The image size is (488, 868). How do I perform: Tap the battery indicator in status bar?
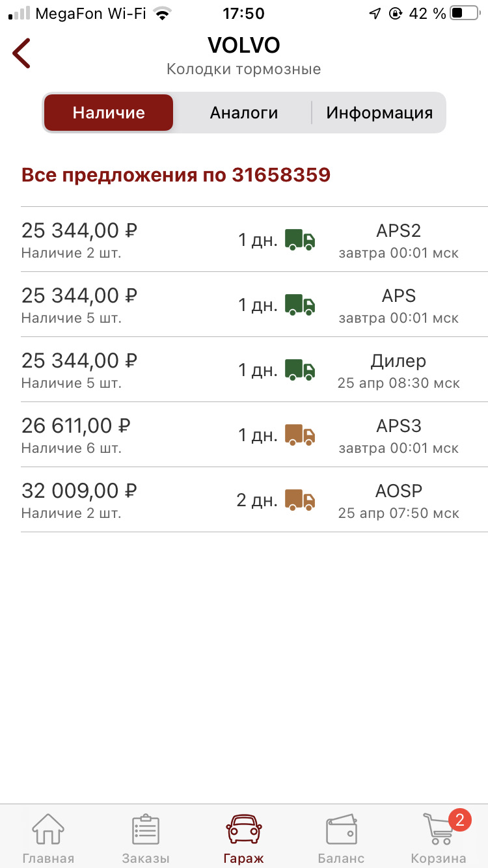click(x=464, y=13)
